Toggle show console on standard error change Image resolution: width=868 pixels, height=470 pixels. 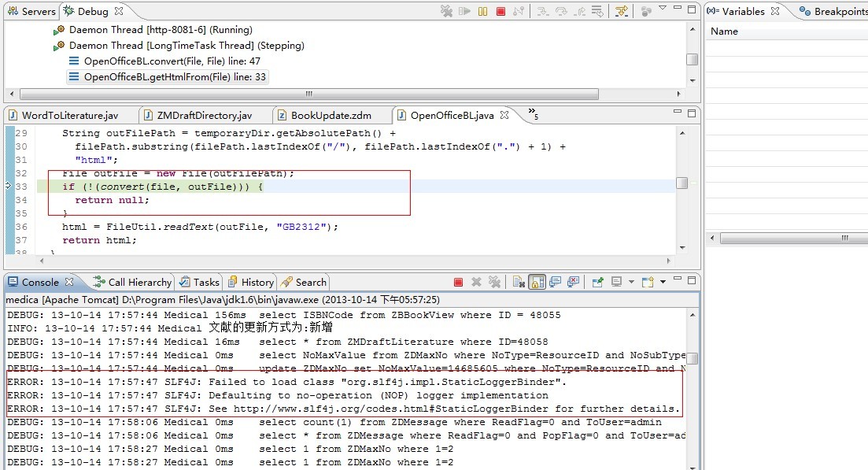click(574, 282)
